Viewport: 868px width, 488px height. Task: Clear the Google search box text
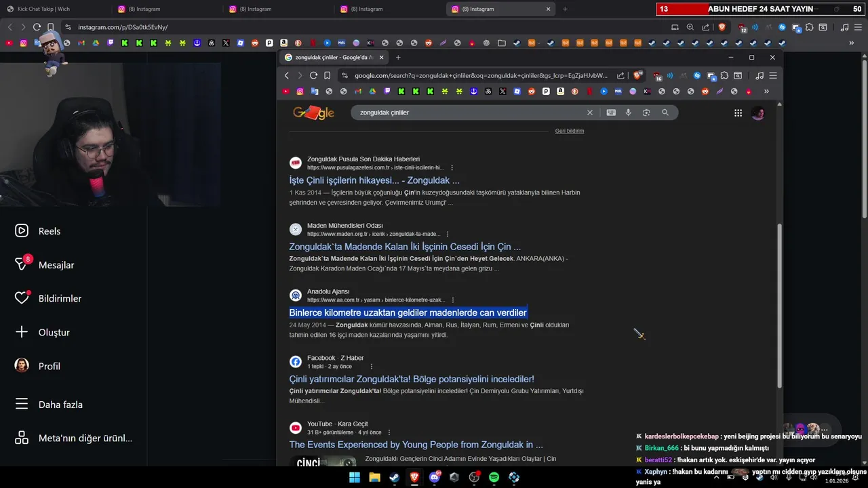pyautogui.click(x=590, y=113)
